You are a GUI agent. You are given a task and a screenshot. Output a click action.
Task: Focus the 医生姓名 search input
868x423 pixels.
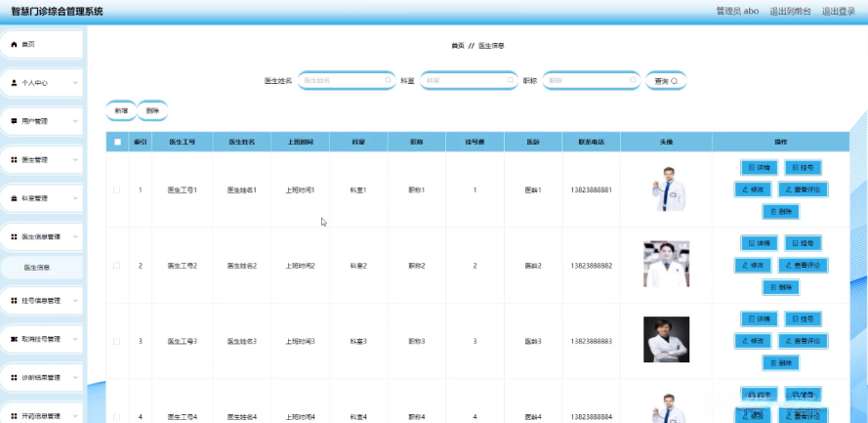pyautogui.click(x=347, y=80)
